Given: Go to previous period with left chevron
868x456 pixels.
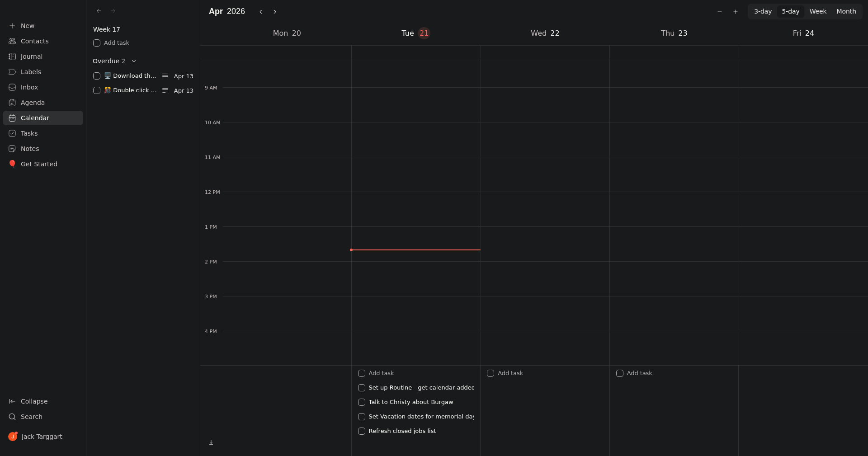Looking at the screenshot, I should (261, 12).
